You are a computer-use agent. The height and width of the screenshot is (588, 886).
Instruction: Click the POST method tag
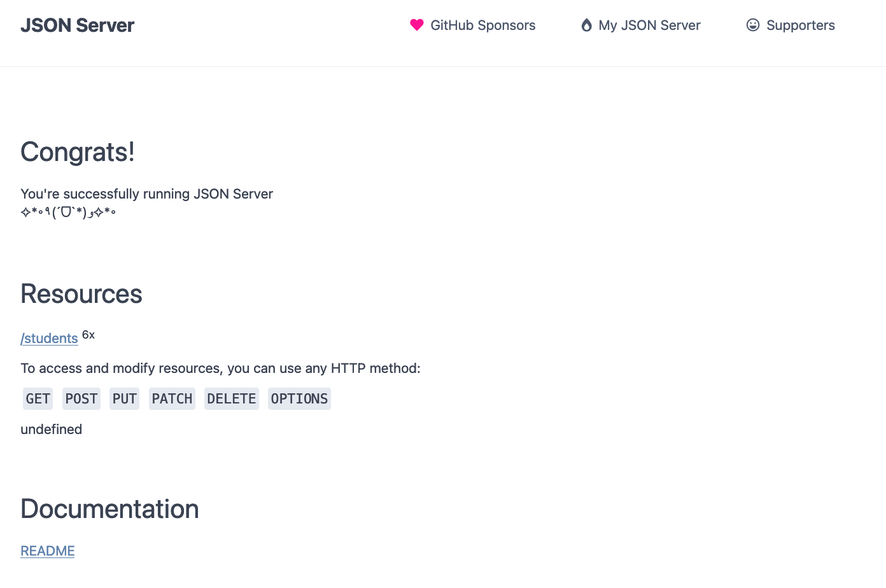tap(81, 399)
